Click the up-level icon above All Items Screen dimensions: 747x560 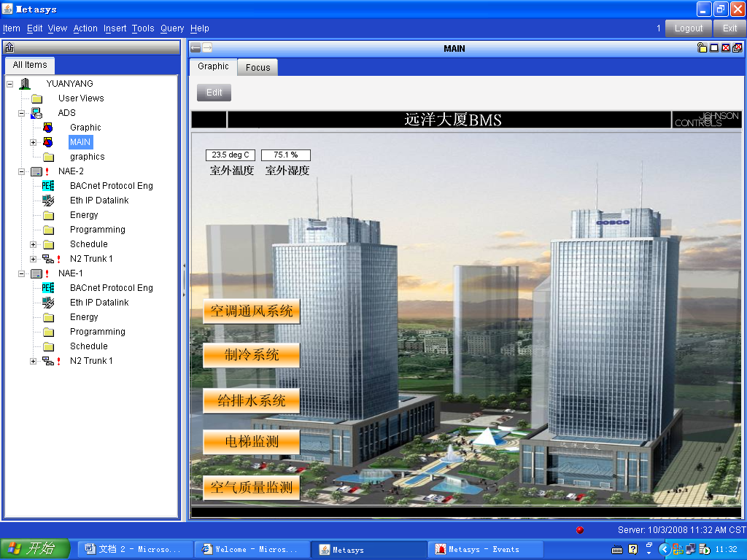click(9, 48)
